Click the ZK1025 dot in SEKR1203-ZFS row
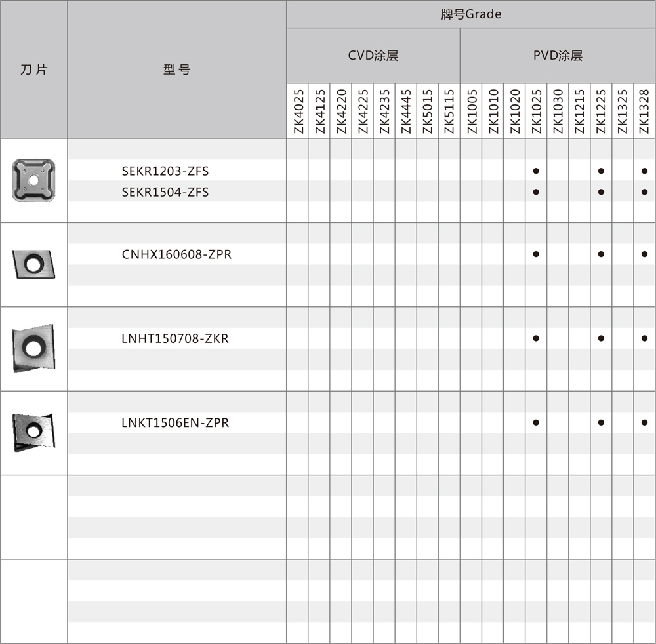 point(536,171)
